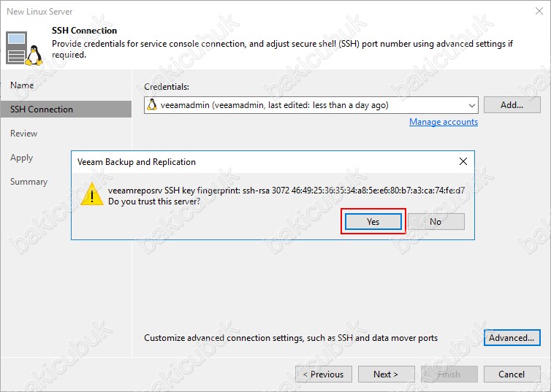Click the 'New Linux Server' window title
The image size is (551, 392).
39,11
